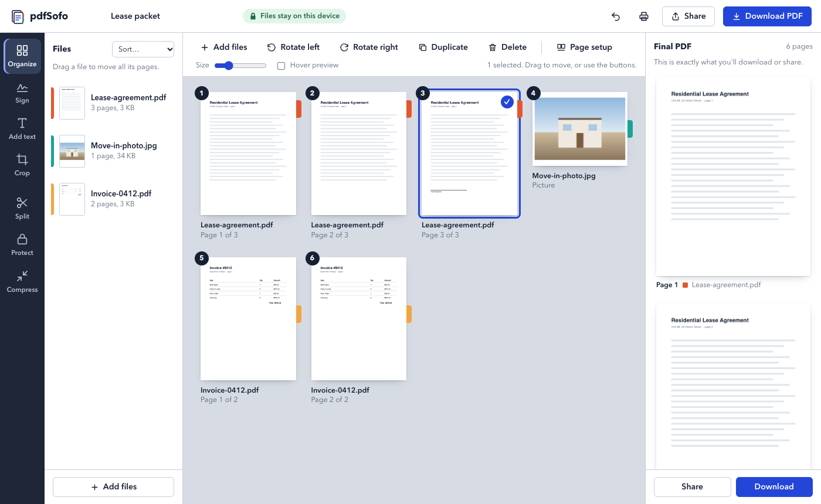Select the Crop tool

[x=22, y=165]
